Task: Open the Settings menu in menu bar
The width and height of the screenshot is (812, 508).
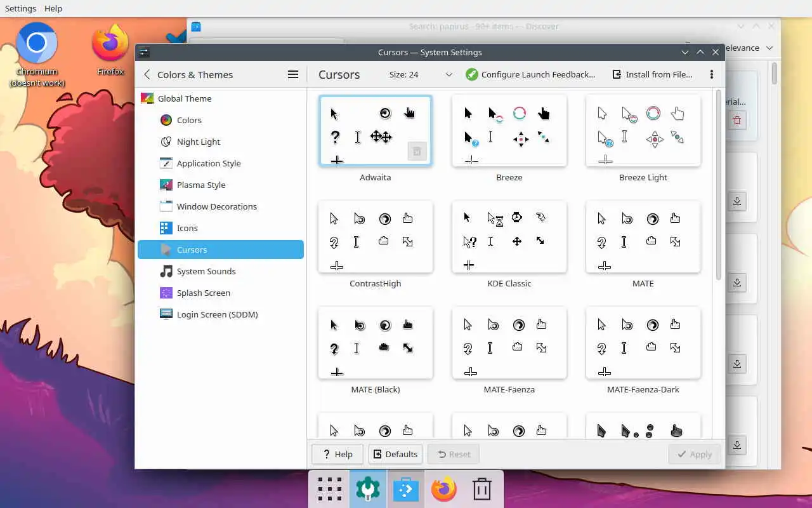Action: click(x=20, y=8)
